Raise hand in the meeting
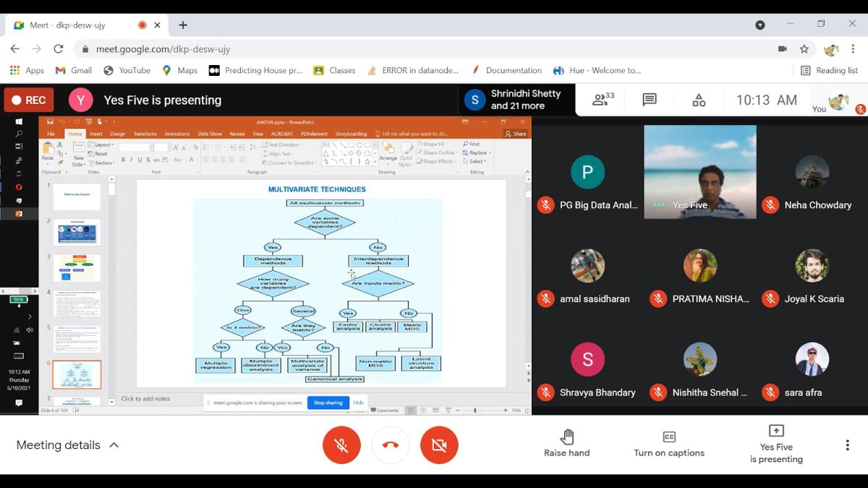This screenshot has height=488, width=868. 566,443
